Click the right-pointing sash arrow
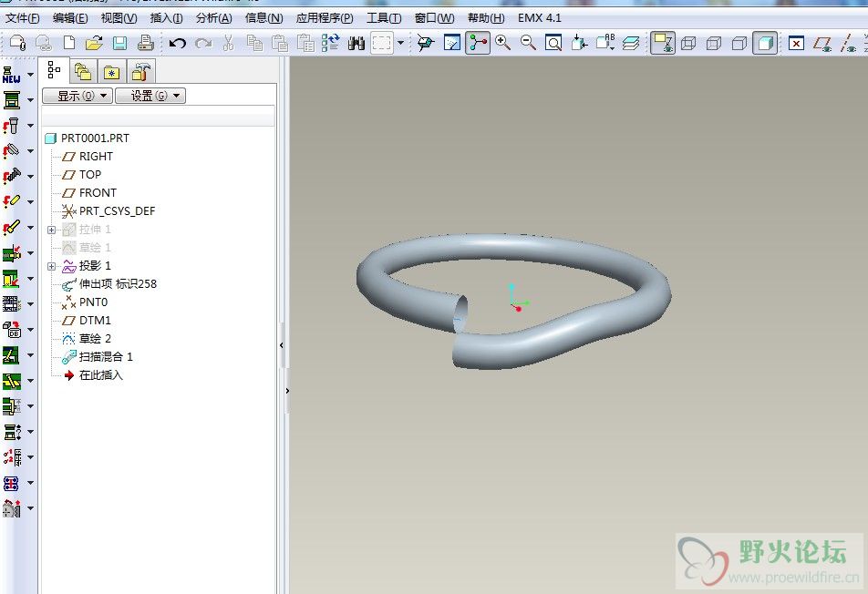 pyautogui.click(x=287, y=391)
